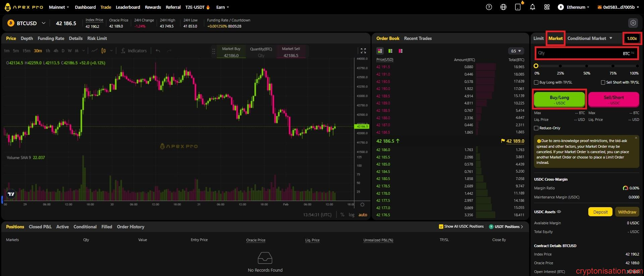Click the slider handle at 0%

click(536, 66)
